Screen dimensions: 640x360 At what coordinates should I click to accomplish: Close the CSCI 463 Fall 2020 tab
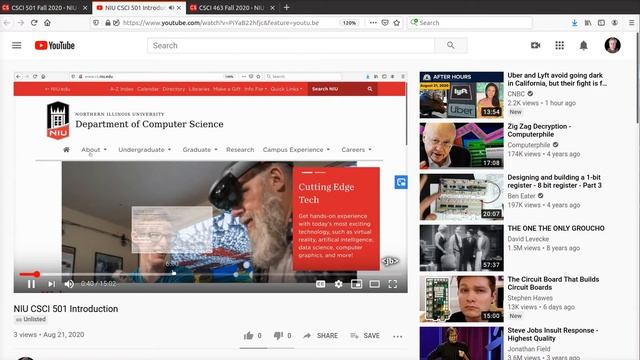(x=272, y=8)
